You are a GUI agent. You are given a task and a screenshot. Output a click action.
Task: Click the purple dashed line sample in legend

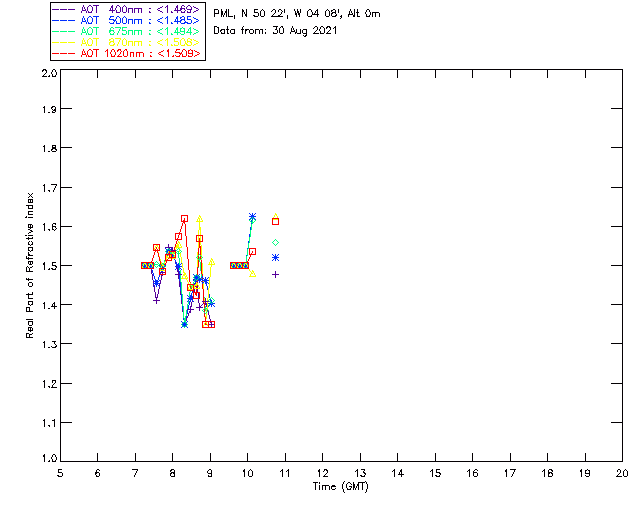coord(64,9)
